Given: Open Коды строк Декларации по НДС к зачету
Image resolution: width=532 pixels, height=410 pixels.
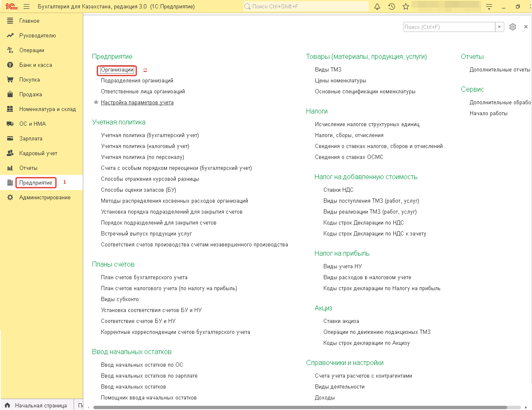Looking at the screenshot, I should pyautogui.click(x=375, y=234).
